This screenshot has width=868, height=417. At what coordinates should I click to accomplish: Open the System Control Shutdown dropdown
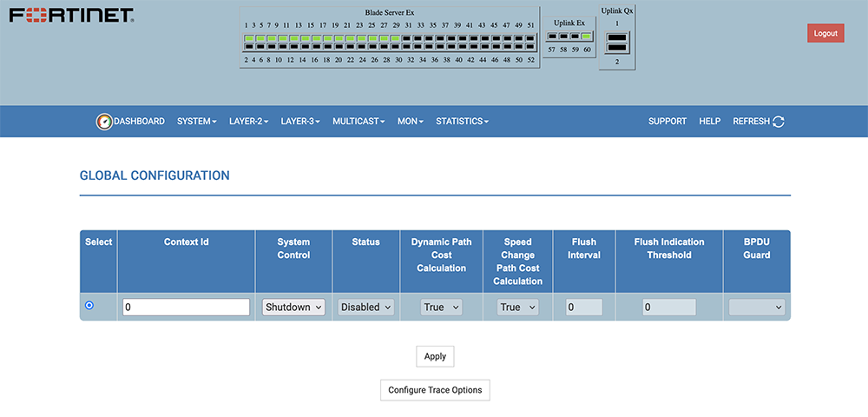pos(293,307)
